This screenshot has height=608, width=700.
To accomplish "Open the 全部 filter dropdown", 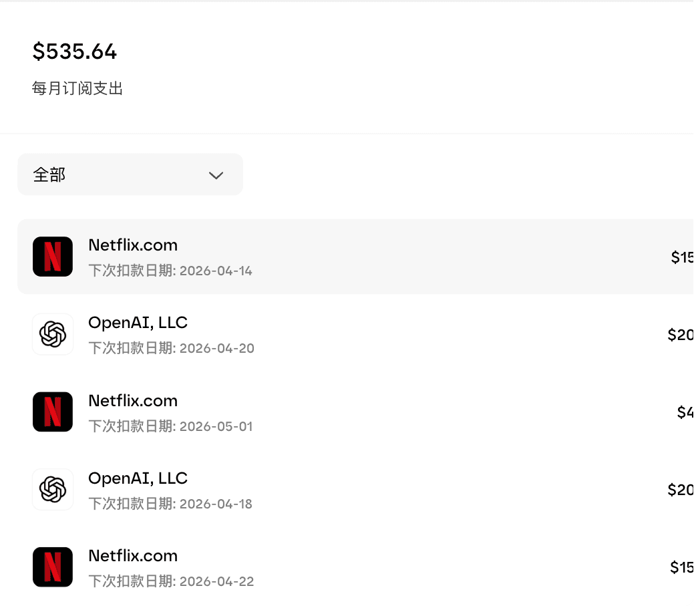I will 130,174.
